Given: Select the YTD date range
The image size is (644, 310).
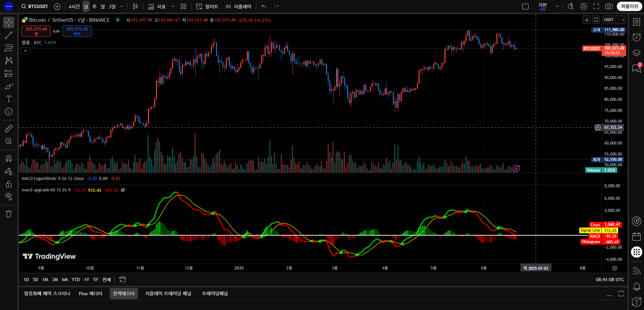Looking at the screenshot, I should tap(76, 280).
